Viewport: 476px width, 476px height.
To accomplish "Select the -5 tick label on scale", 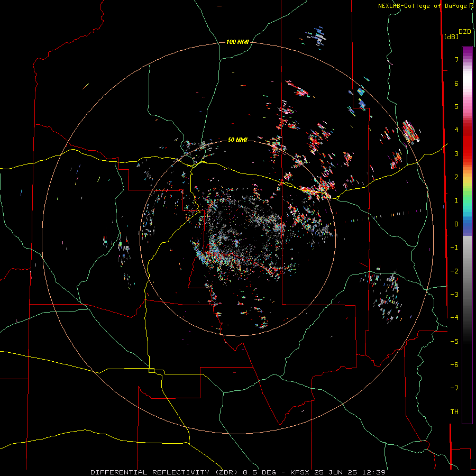I will pos(454,342).
